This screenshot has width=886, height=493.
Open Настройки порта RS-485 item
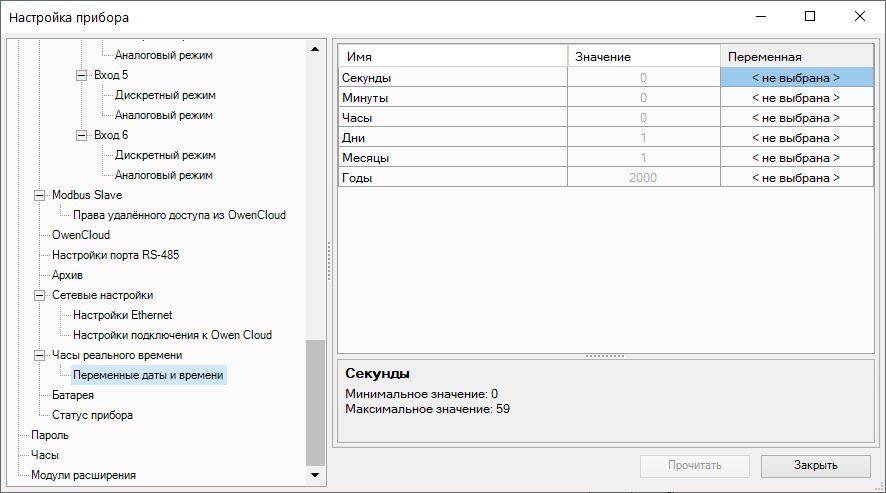(115, 255)
